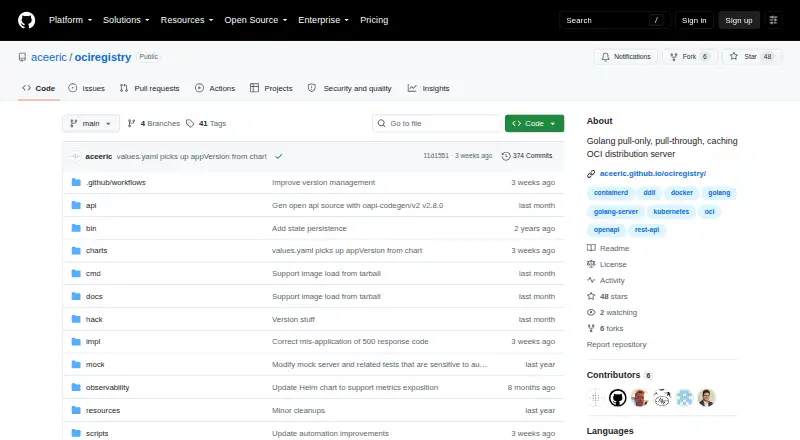Open the charts folder
Viewport: 800px width, 440px height.
coord(96,250)
